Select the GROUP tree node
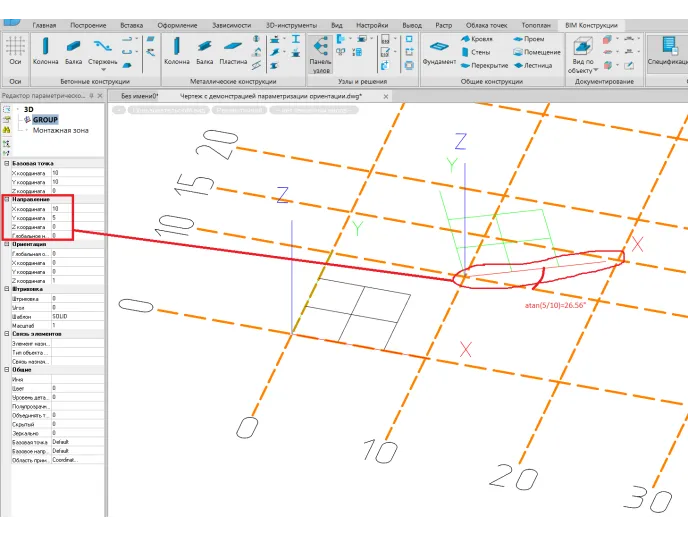This screenshot has height=537, width=688. pyautogui.click(x=45, y=119)
